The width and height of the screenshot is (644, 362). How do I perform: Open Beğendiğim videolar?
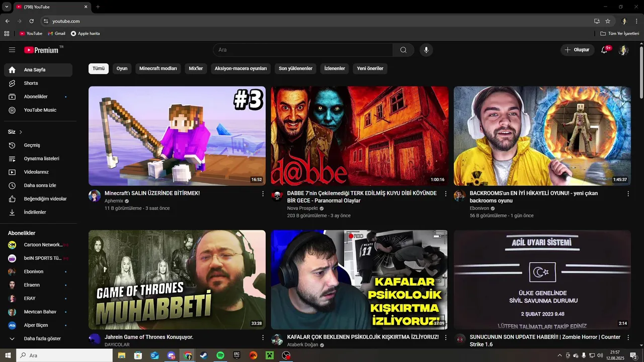(38, 199)
